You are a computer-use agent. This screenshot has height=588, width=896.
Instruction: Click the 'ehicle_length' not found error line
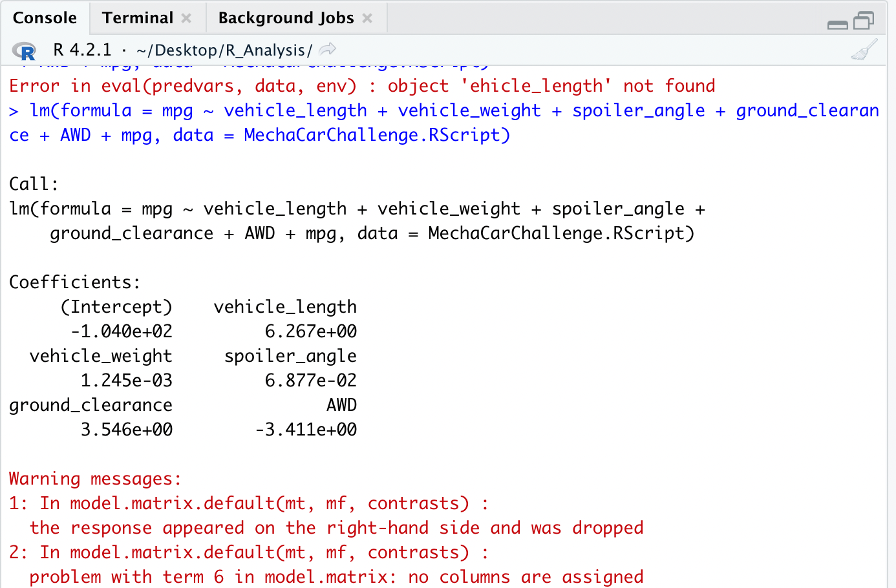[362, 86]
